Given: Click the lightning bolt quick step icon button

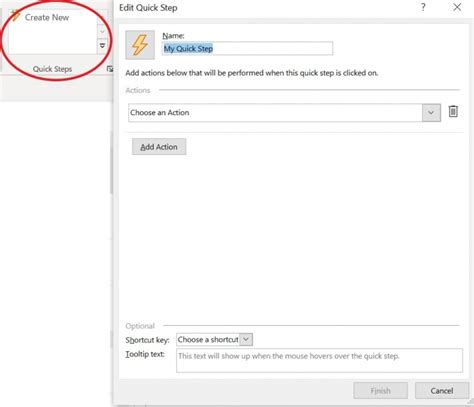Looking at the screenshot, I should point(140,45).
